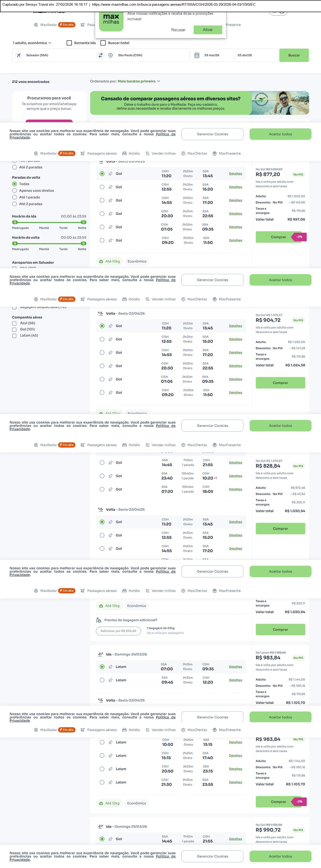The width and height of the screenshot is (321, 868).
Task: Click the Adicionar por R$ 200,69 baggage button
Action: [119, 631]
